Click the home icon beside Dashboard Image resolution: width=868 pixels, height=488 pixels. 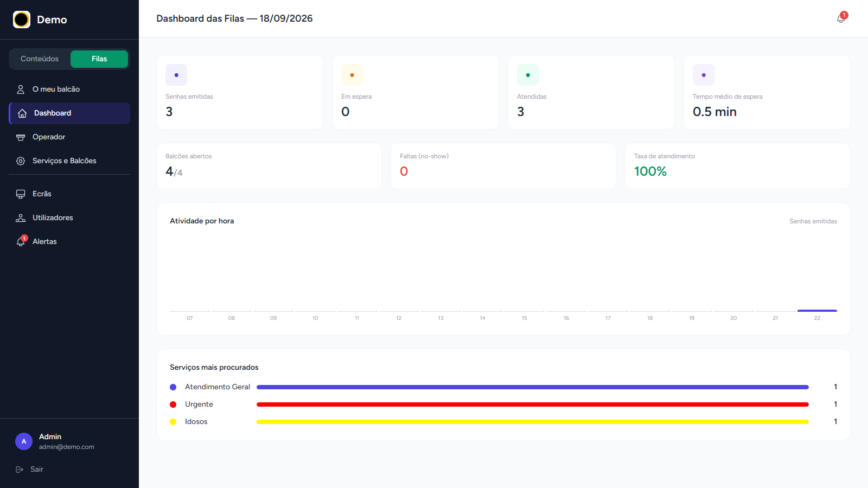click(22, 113)
